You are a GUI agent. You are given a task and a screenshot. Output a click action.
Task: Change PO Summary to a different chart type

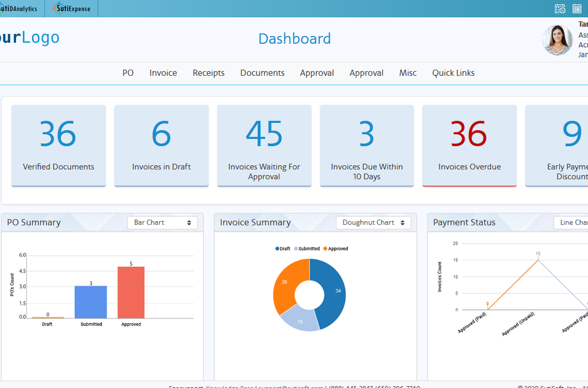pos(163,222)
